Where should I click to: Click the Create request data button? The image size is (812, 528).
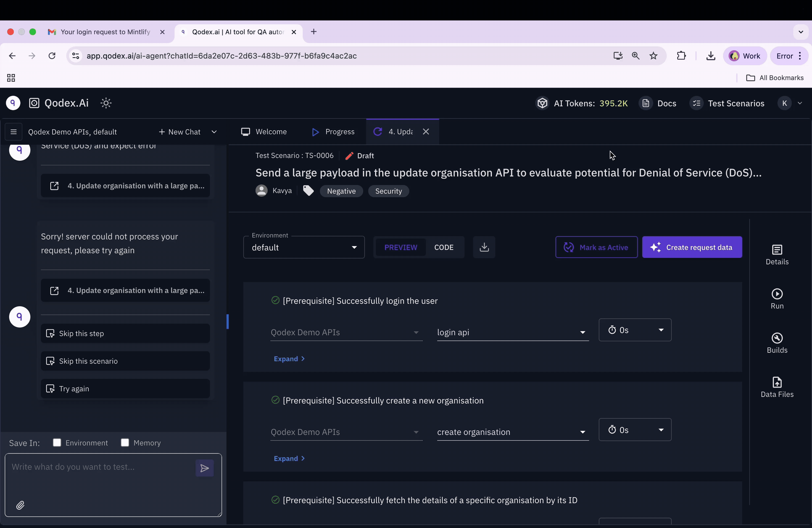coord(692,247)
